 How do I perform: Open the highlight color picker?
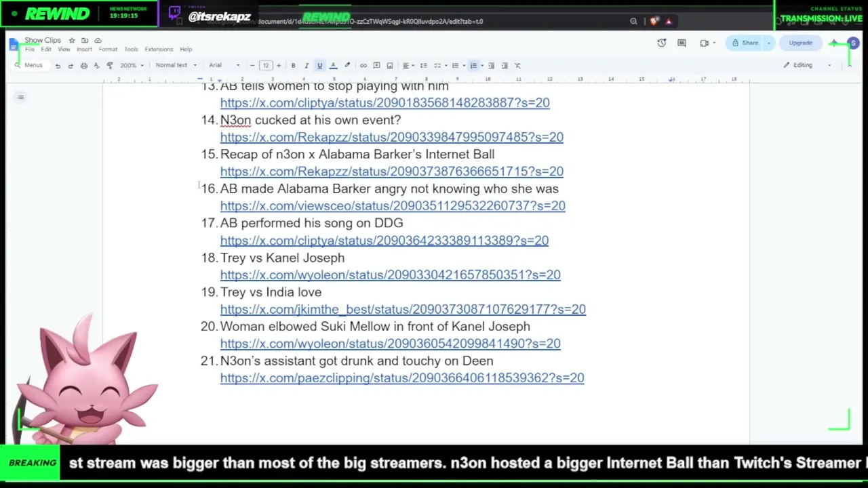(347, 66)
